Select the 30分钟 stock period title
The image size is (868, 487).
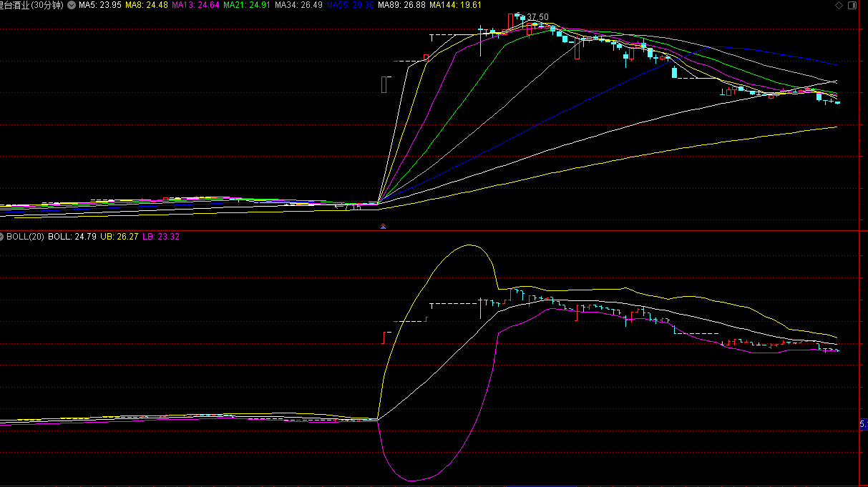(31, 5)
